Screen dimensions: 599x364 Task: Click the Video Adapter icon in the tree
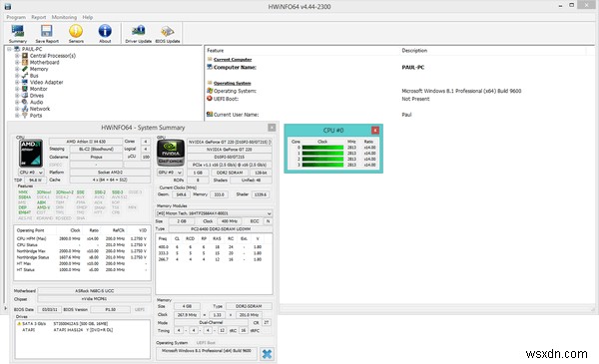tap(25, 82)
